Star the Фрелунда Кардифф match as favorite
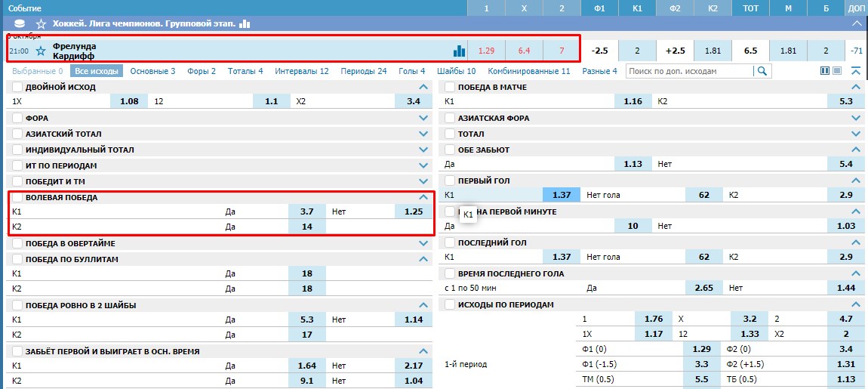 coord(41,51)
